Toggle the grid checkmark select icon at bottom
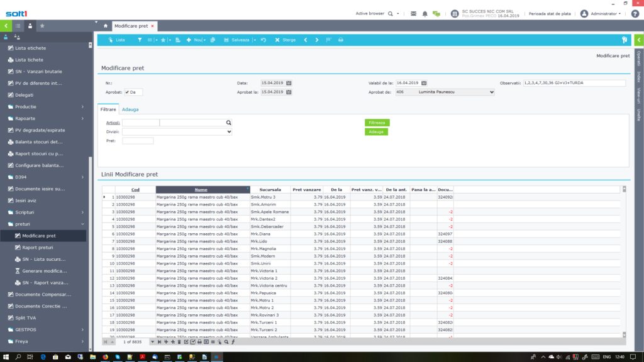 click(192, 341)
